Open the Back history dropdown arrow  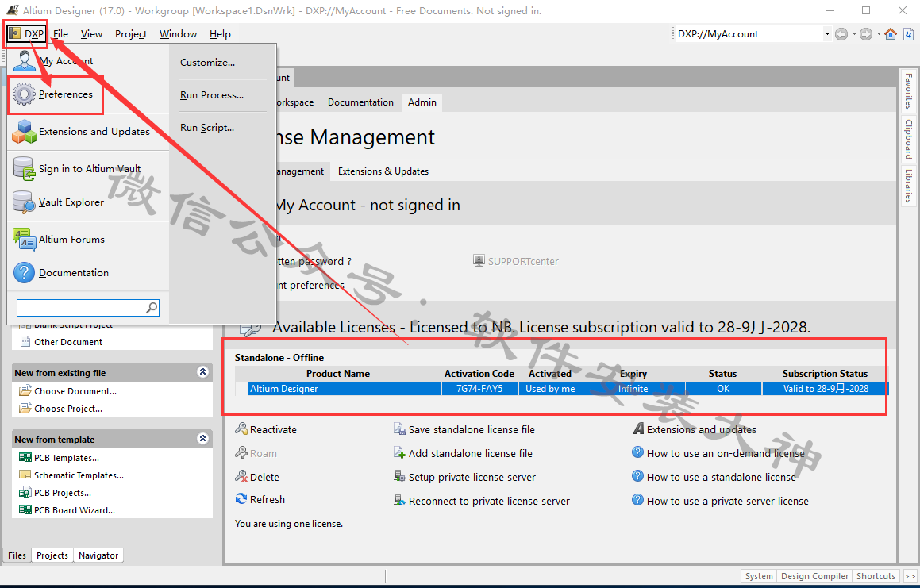[854, 34]
